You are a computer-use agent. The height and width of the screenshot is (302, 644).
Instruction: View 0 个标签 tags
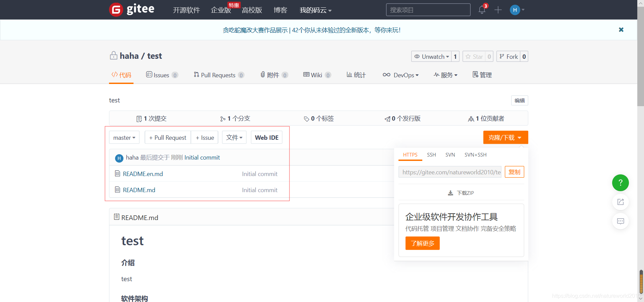pyautogui.click(x=319, y=119)
